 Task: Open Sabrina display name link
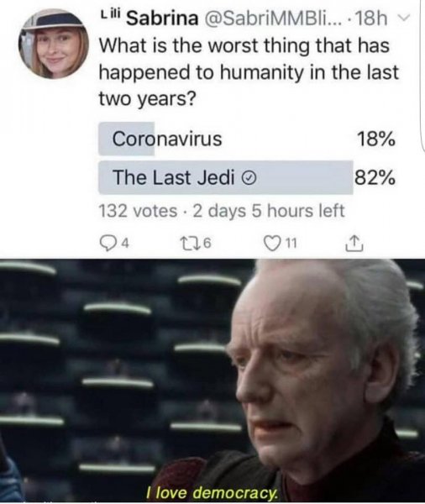pos(162,18)
